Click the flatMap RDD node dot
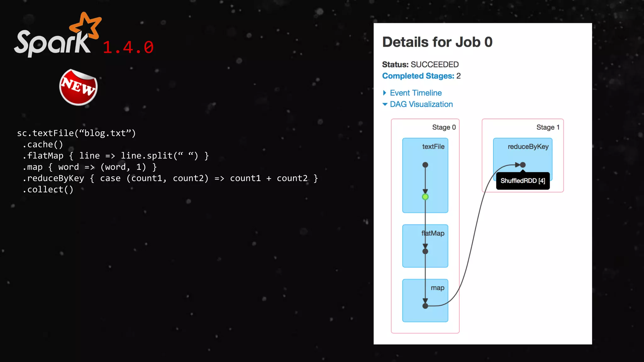This screenshot has height=362, width=644. click(425, 251)
